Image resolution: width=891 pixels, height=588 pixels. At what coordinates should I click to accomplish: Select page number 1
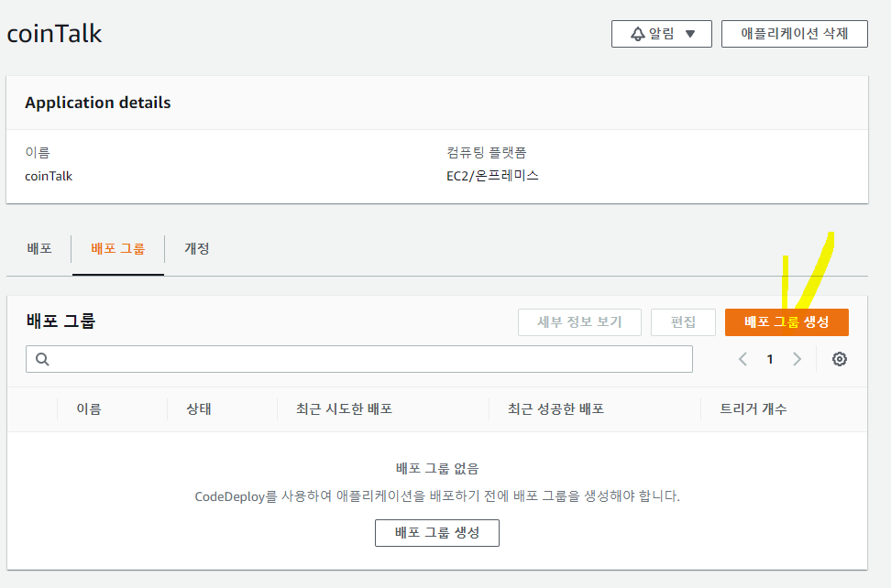(770, 359)
